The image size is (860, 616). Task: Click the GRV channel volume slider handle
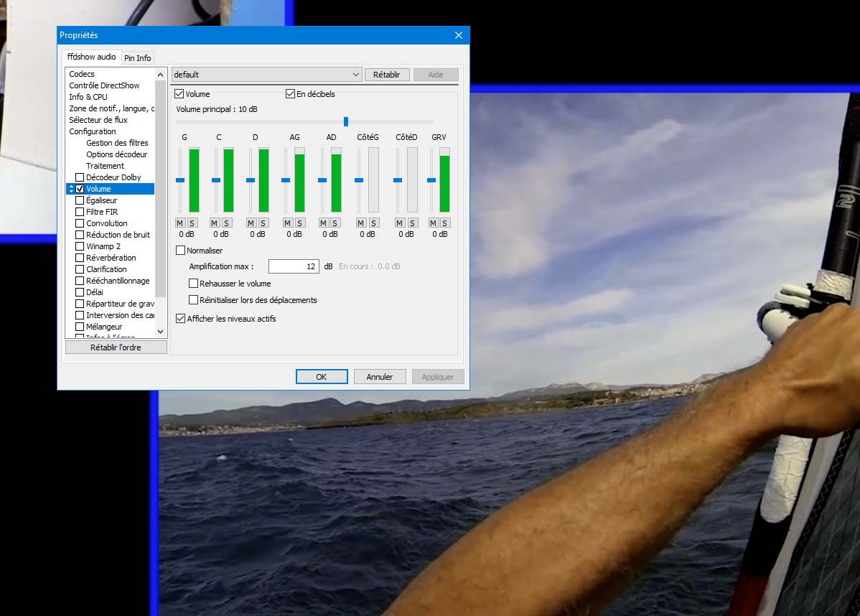click(431, 180)
